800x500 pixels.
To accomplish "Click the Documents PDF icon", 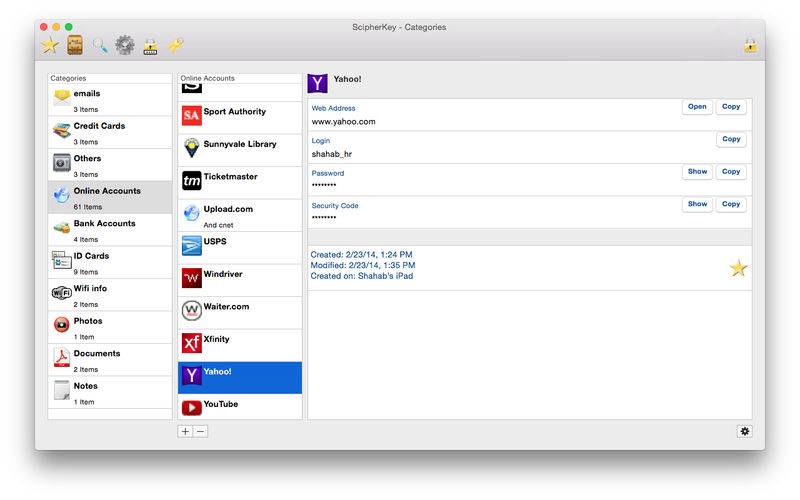I will [x=62, y=357].
